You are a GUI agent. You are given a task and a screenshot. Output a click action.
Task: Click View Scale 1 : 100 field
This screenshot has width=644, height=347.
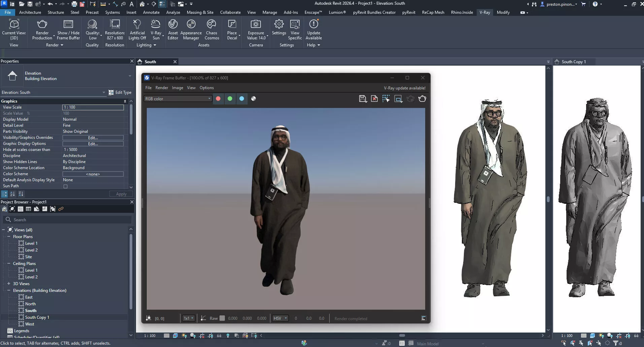(93, 107)
